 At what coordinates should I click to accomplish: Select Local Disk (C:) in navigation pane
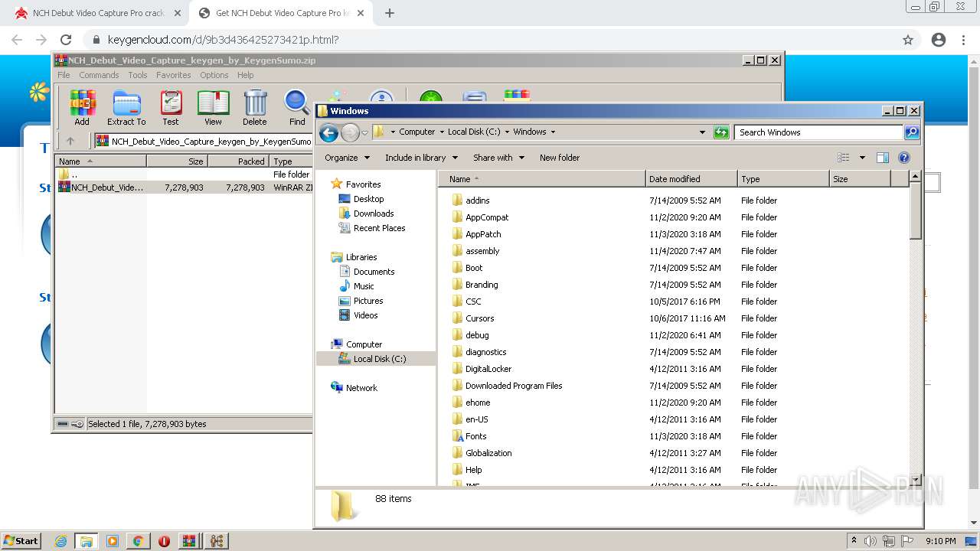(x=376, y=359)
